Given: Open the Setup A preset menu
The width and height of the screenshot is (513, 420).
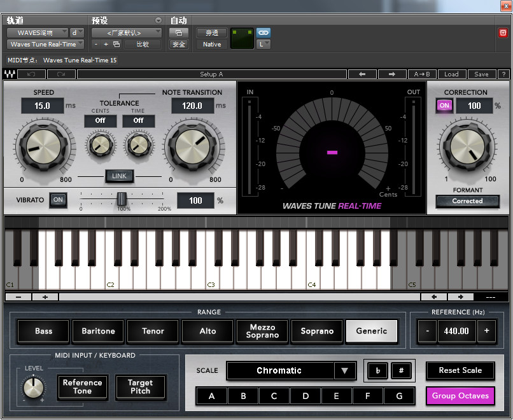Looking at the screenshot, I should [x=212, y=74].
